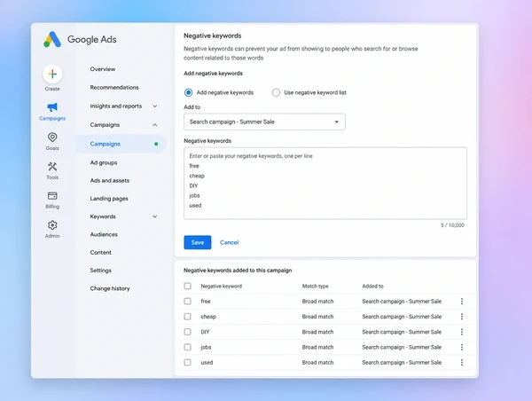Screen dimensions: 532x401
Task: Click the 'cheap' keyword text in table
Action: (x=208, y=317)
